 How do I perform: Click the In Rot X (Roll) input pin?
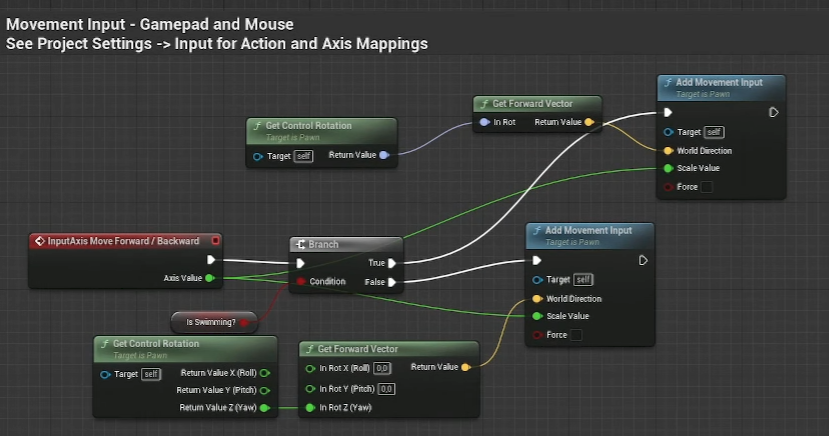click(x=310, y=368)
